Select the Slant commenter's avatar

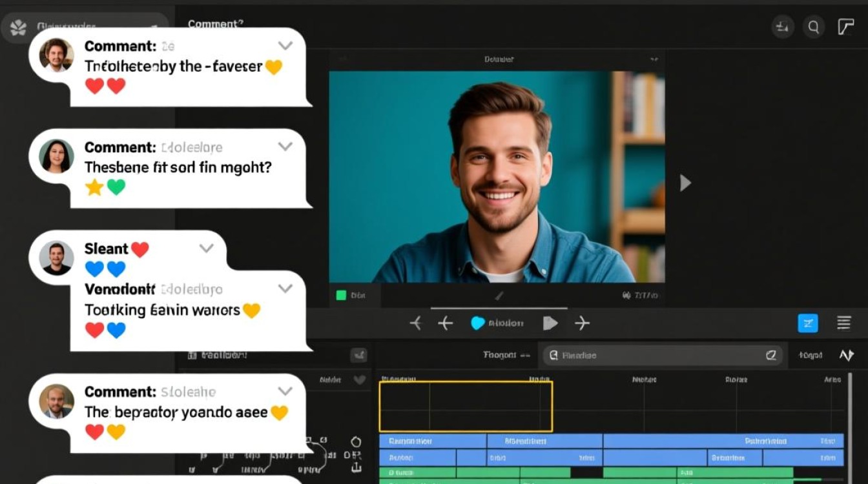click(x=56, y=258)
